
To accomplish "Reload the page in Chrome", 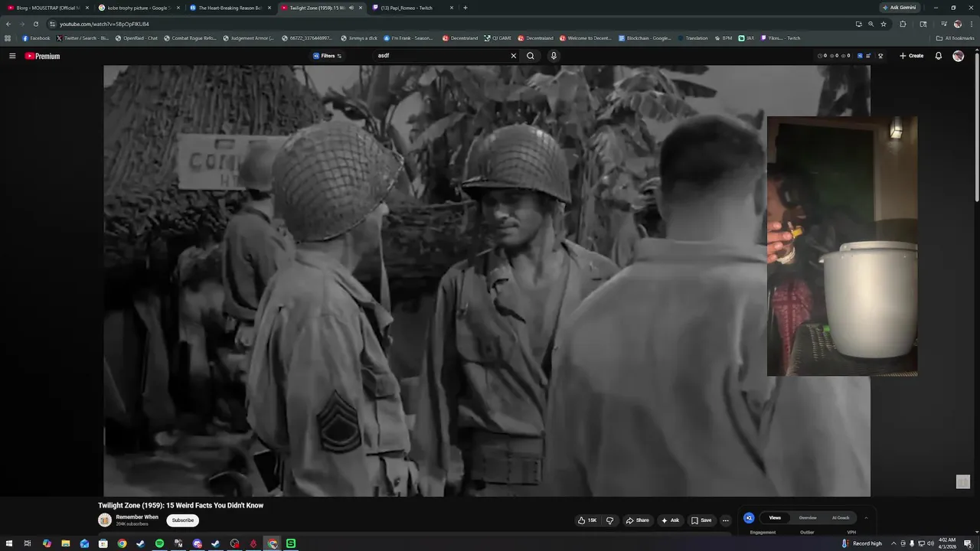I will point(35,24).
